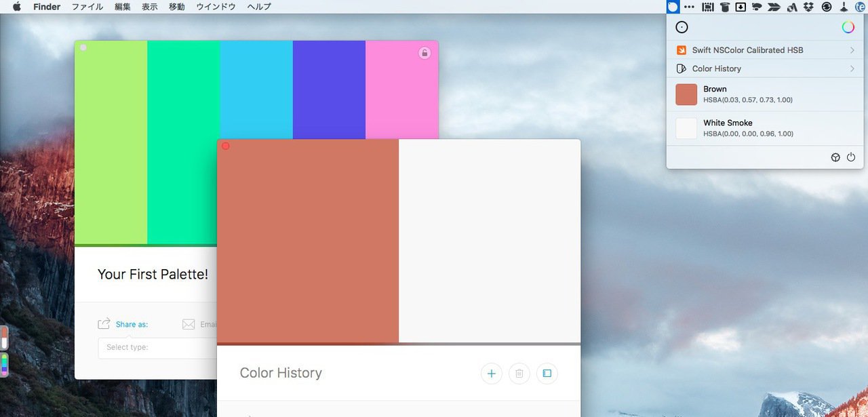Open the Finder menu

click(x=47, y=7)
